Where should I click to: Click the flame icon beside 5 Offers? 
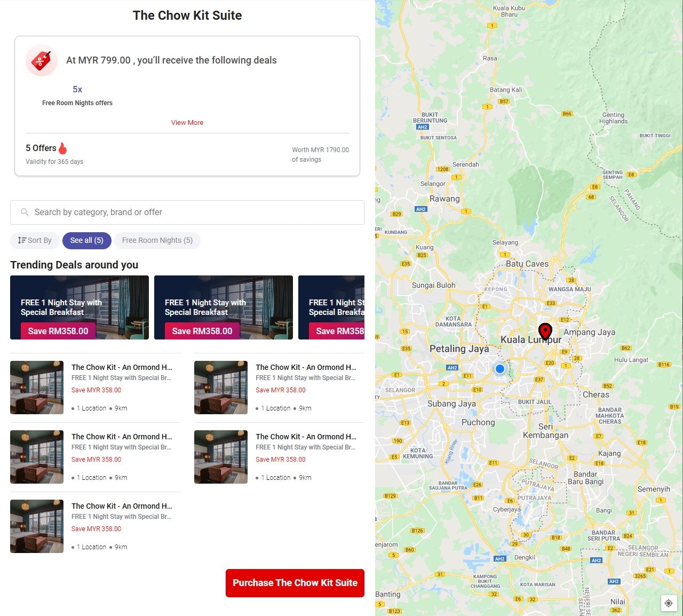point(63,148)
